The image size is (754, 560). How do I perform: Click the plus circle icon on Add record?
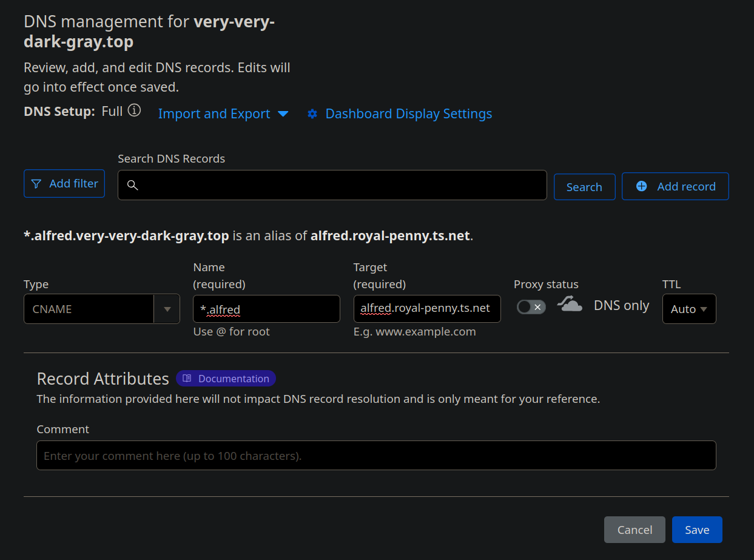click(x=641, y=186)
